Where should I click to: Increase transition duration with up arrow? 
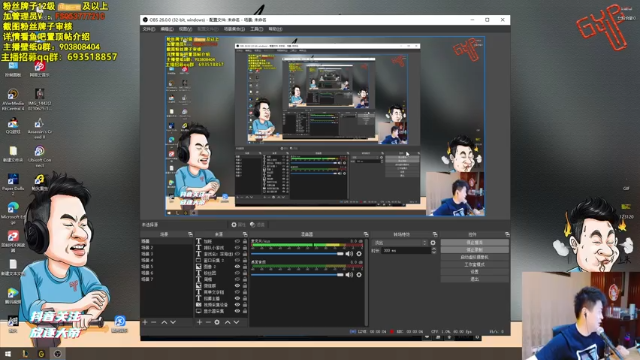point(433,249)
